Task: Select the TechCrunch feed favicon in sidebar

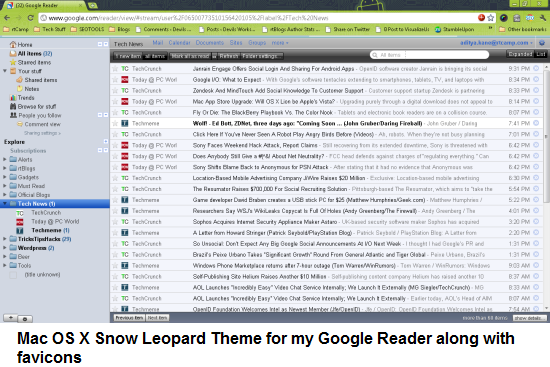Action: tap(20, 213)
